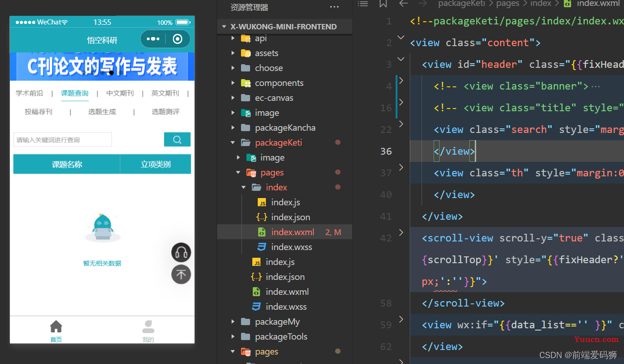
Task: Open explorer panel more actions ellipsis
Action: pos(334,7)
